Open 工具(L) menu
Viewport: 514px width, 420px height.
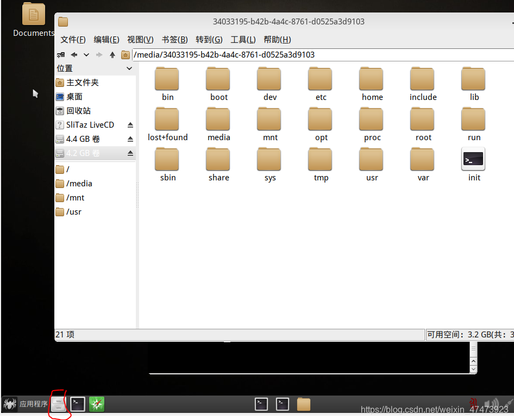click(x=243, y=40)
